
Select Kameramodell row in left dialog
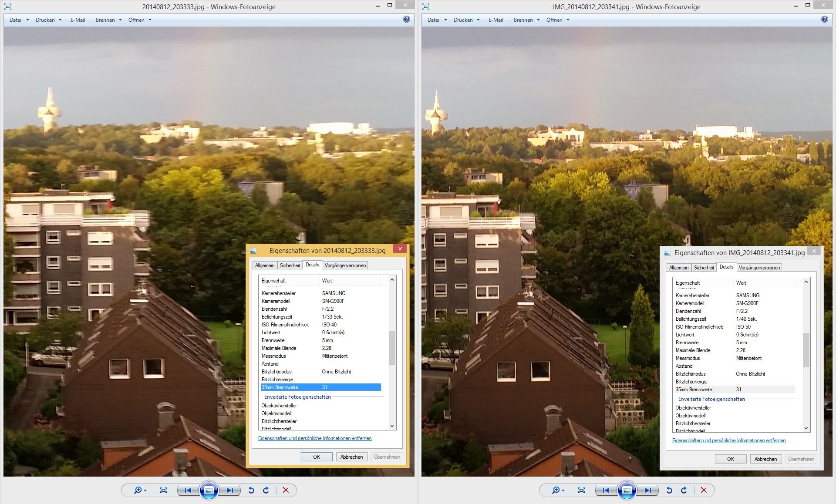(321, 301)
